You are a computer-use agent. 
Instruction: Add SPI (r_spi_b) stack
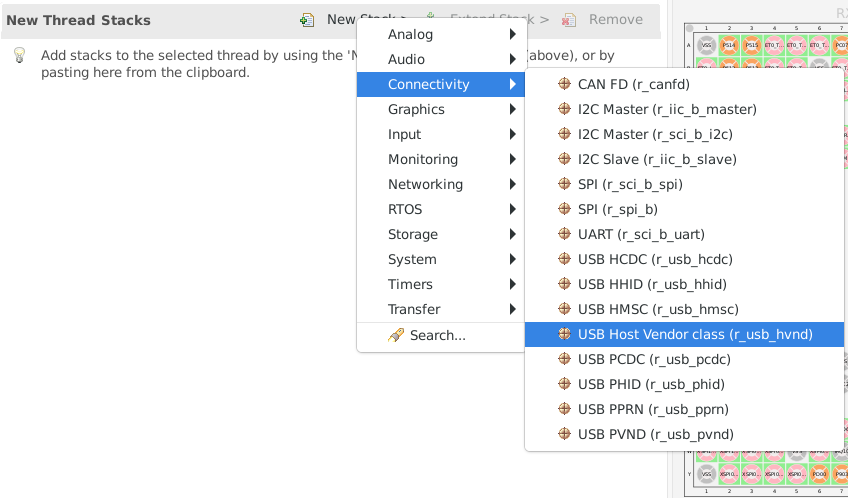point(684,209)
